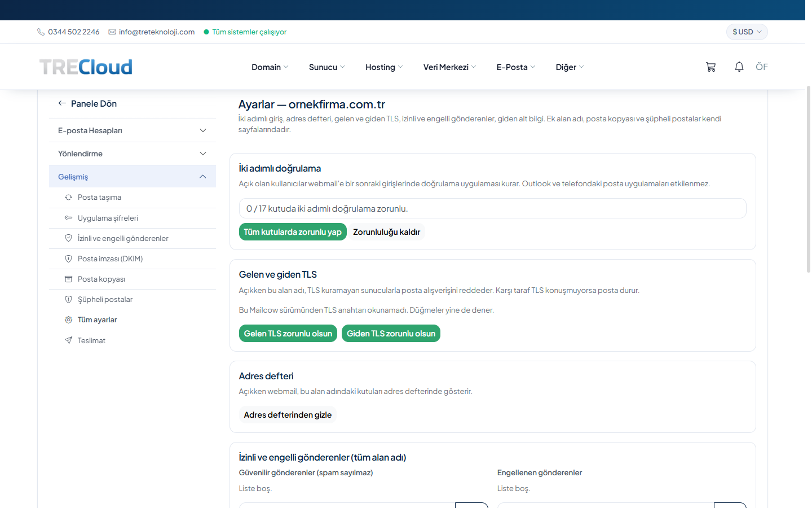Open the Veri Merkezi menu
Image resolution: width=812 pixels, height=508 pixels.
pyautogui.click(x=449, y=67)
